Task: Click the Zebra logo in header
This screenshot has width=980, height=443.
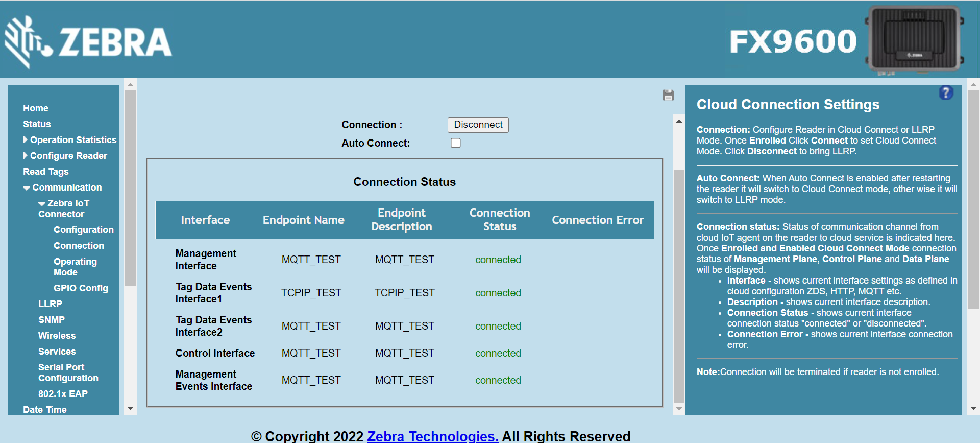Action: coord(88,42)
